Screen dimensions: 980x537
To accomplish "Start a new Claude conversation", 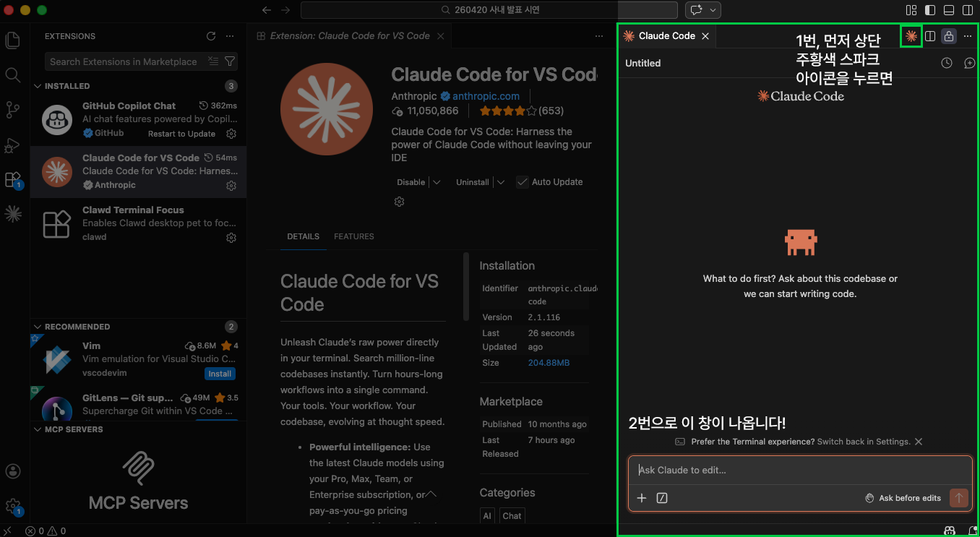I will 970,63.
